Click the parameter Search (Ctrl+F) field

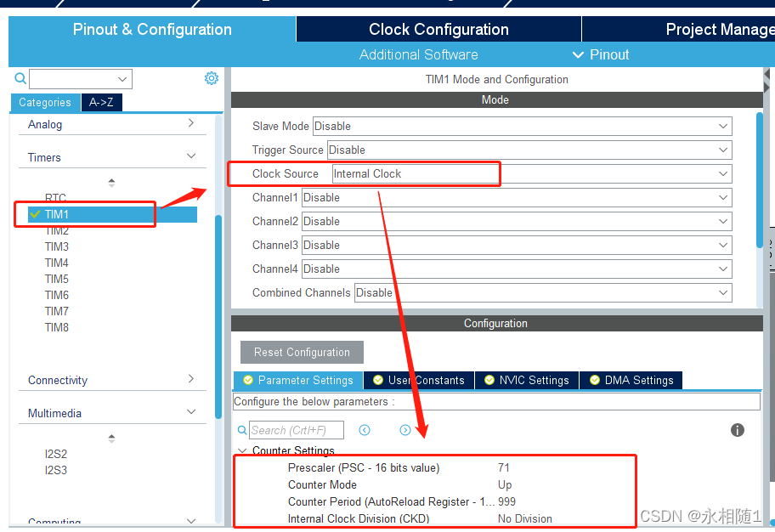(297, 430)
